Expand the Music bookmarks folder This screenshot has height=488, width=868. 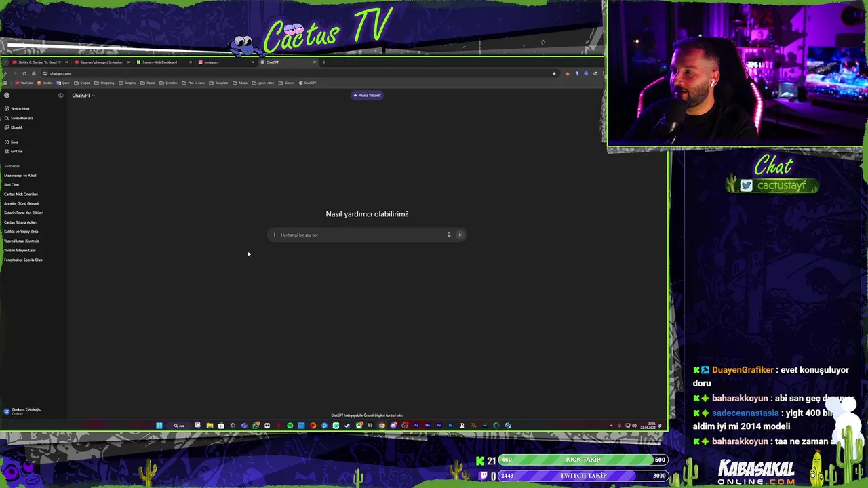pyautogui.click(x=240, y=83)
